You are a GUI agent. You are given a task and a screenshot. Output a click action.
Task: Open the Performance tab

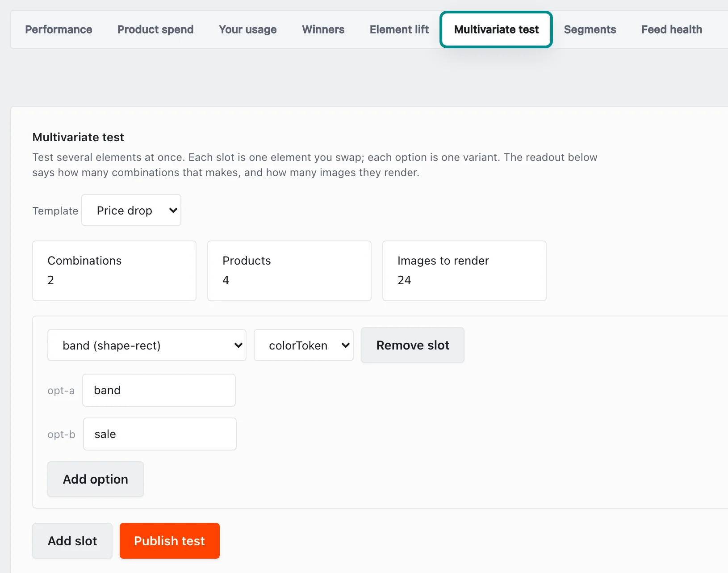click(x=59, y=29)
